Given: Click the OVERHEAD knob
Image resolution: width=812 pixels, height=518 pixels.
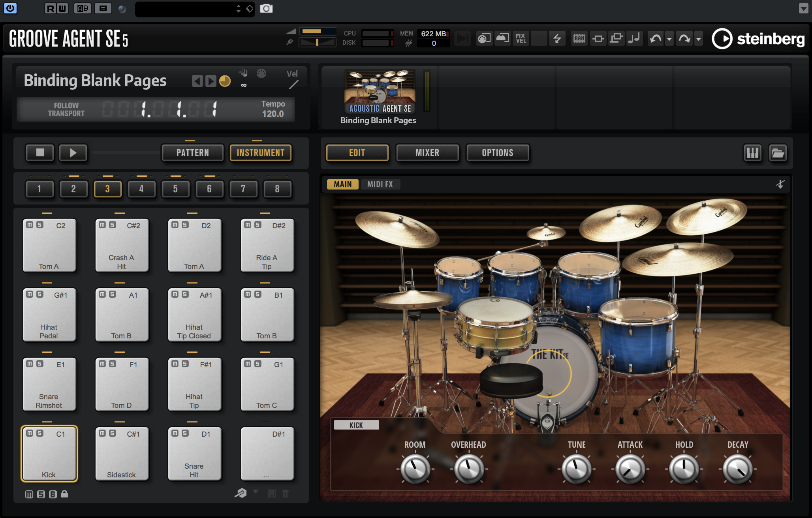Looking at the screenshot, I should [x=469, y=469].
